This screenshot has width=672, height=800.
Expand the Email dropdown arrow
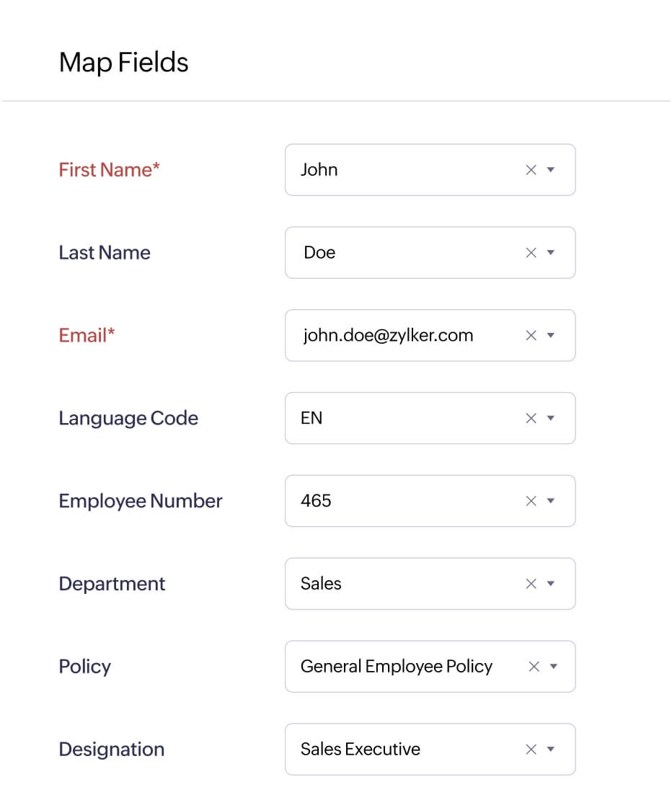click(551, 336)
